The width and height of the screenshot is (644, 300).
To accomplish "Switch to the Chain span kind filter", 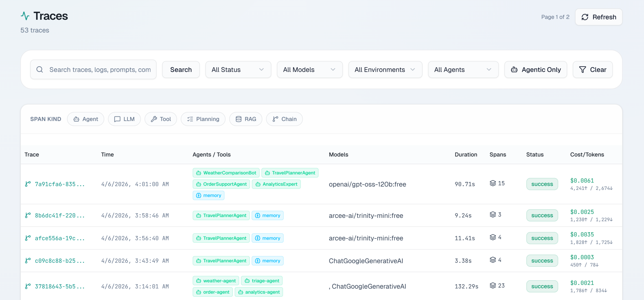I will pyautogui.click(x=284, y=119).
